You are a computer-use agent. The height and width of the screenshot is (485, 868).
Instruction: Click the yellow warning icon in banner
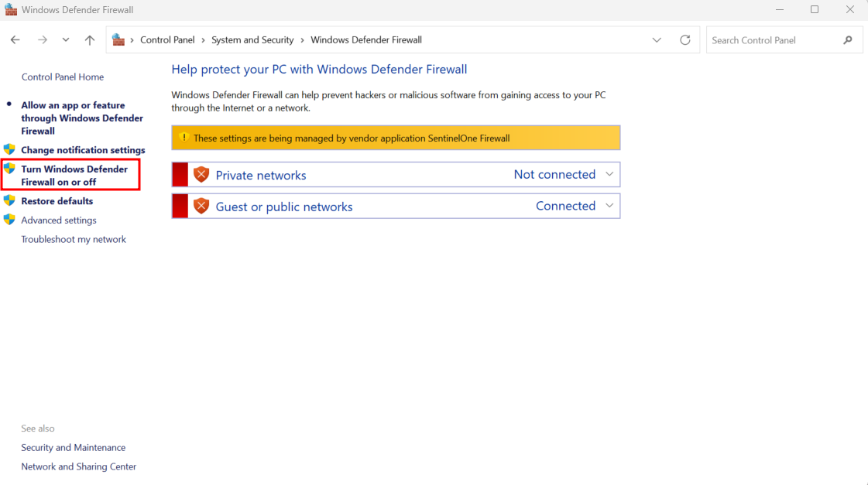[184, 138]
